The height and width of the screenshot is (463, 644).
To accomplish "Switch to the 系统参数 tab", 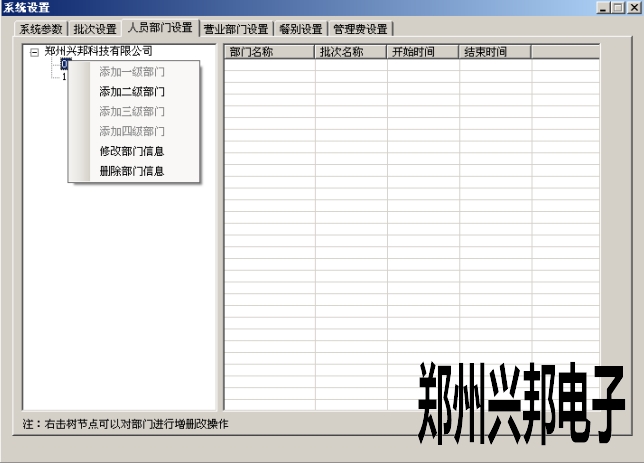I will [41, 29].
